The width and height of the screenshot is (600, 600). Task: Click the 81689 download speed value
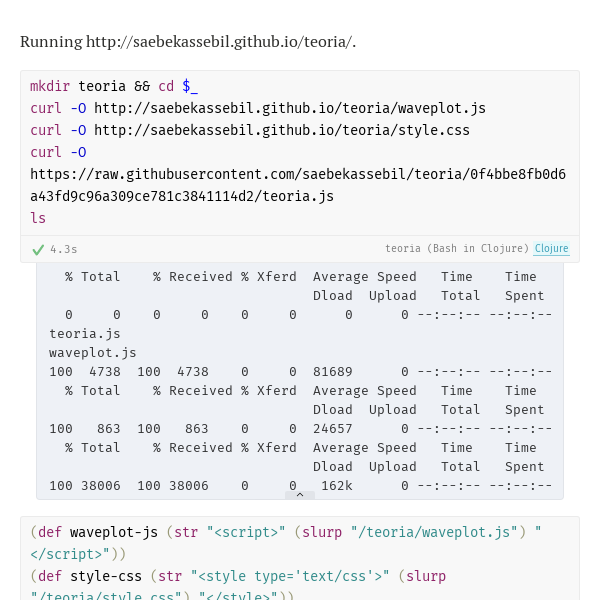[333, 372]
